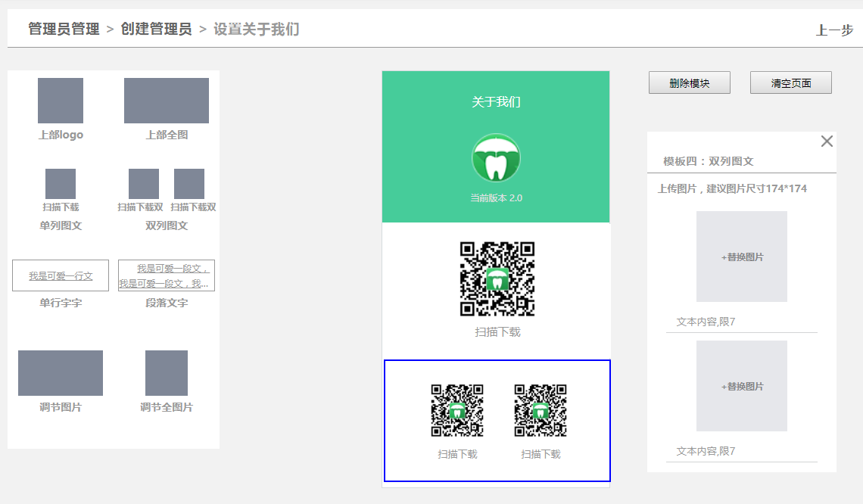This screenshot has height=504, width=863.
Task: Click the 当前版本 2.0 text
Action: (496, 198)
